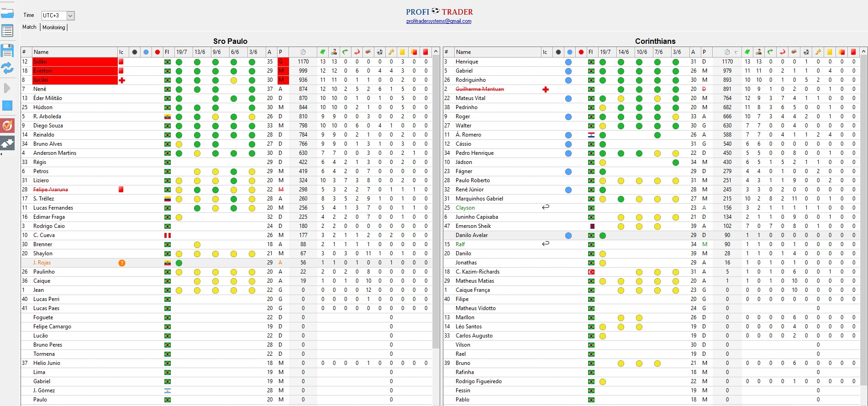Click the P position column header, Corinthians
Screen dimensions: 868x406
(706, 52)
